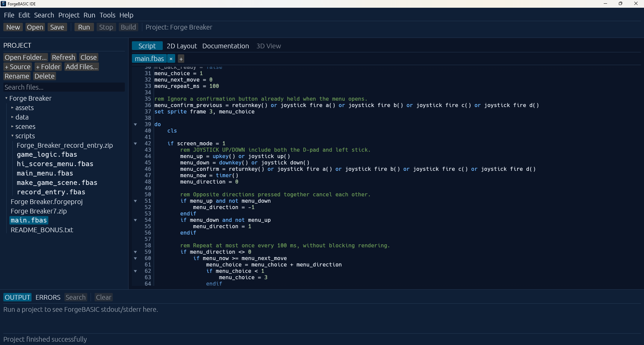Viewport: 644px width, 345px height.
Task: Click the Delete file button
Action: (44, 76)
